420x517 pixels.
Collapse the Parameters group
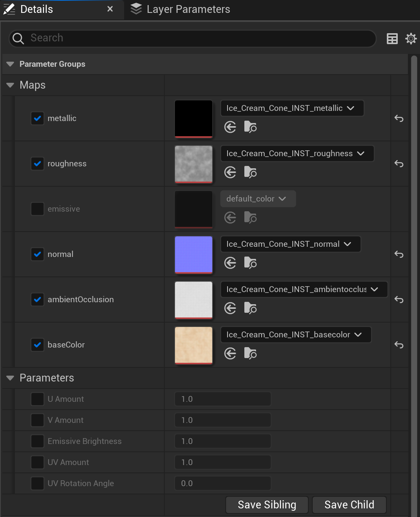(x=9, y=378)
